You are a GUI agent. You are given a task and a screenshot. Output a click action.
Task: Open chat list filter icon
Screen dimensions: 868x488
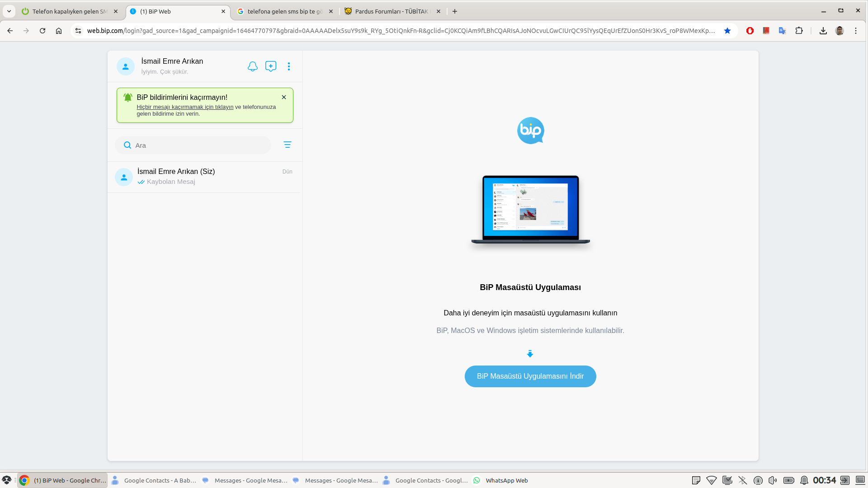tap(287, 145)
